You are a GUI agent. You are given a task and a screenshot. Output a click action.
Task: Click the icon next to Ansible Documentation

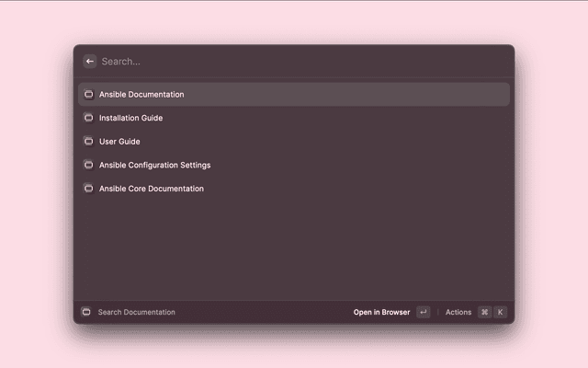[89, 94]
